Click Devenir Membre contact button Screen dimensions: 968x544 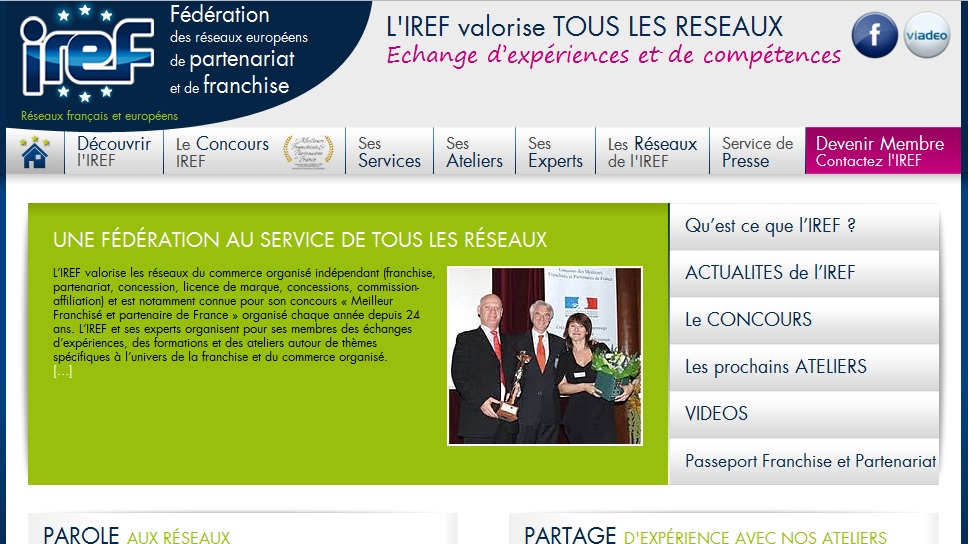pos(880,152)
